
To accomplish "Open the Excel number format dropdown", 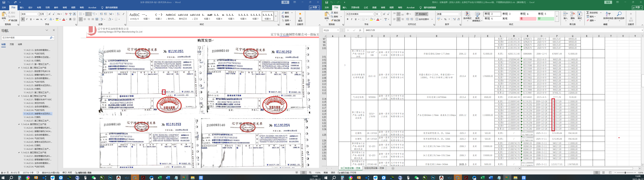I will [459, 14].
